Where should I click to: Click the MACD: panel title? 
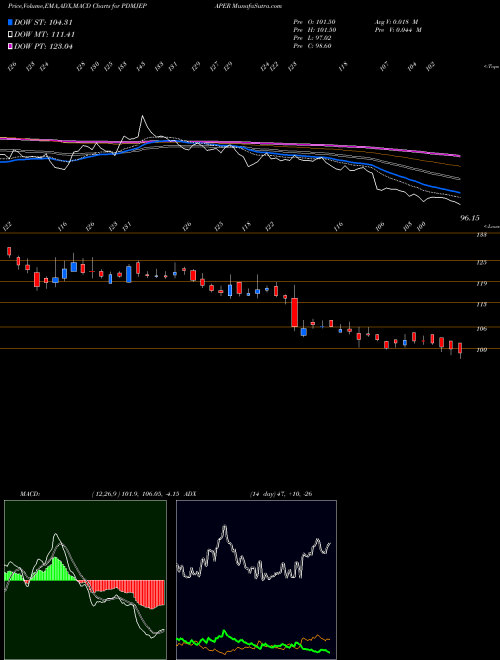tap(30, 494)
